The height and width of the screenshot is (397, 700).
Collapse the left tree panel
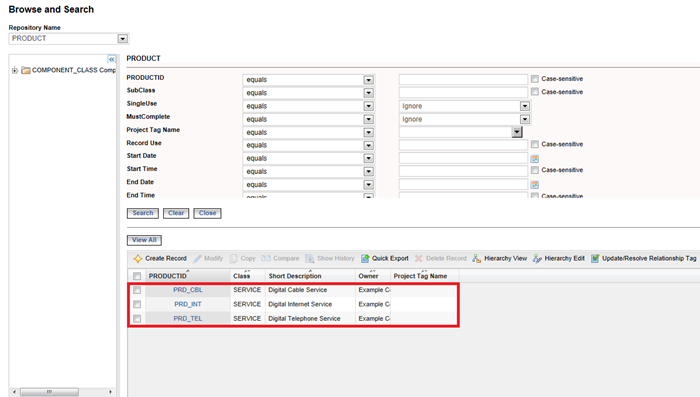click(112, 59)
